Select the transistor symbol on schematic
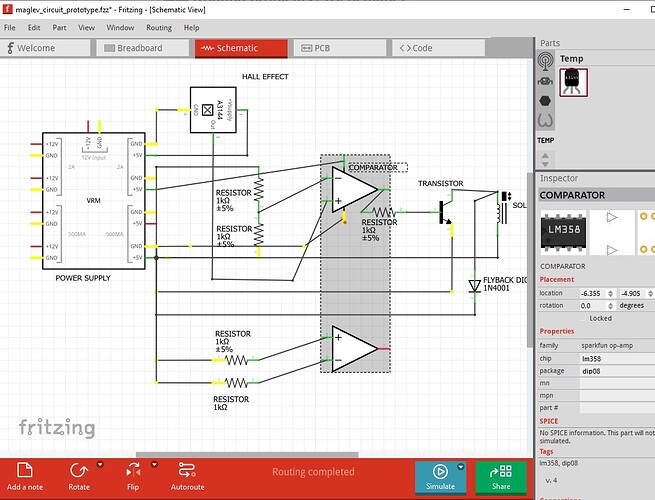 pos(444,212)
